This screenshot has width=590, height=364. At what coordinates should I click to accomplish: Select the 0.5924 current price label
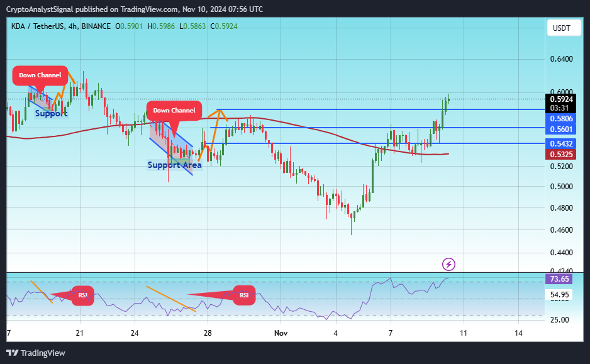(x=561, y=99)
